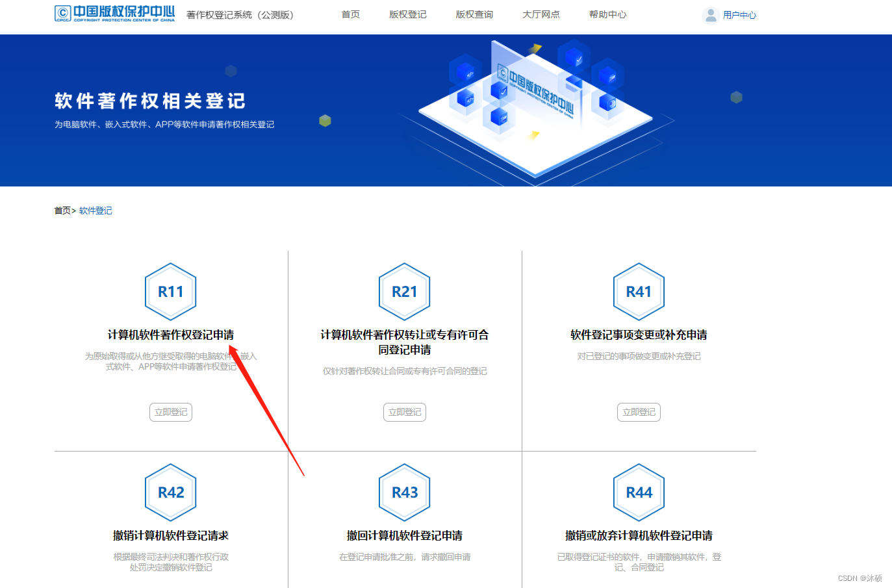Screen dimensions: 892x588
Task: Open 用户中心 in the top bar
Action: pyautogui.click(x=739, y=14)
